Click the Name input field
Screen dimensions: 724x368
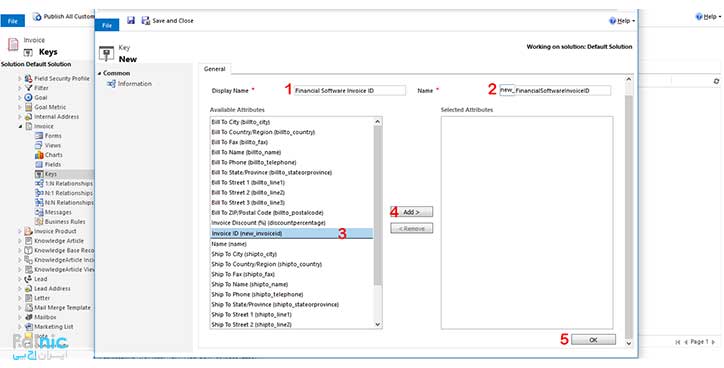(x=555, y=90)
